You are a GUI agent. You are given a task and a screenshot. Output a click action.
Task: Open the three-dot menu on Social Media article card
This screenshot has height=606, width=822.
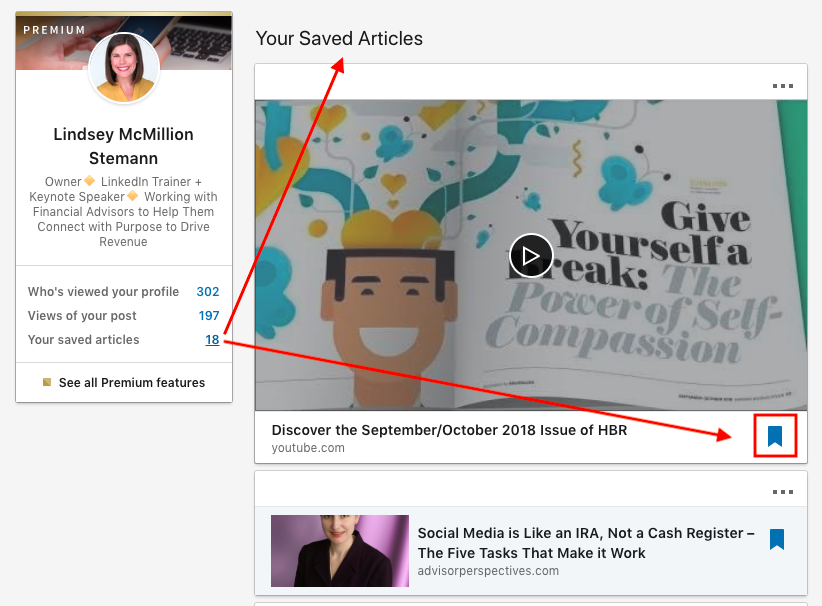[783, 492]
